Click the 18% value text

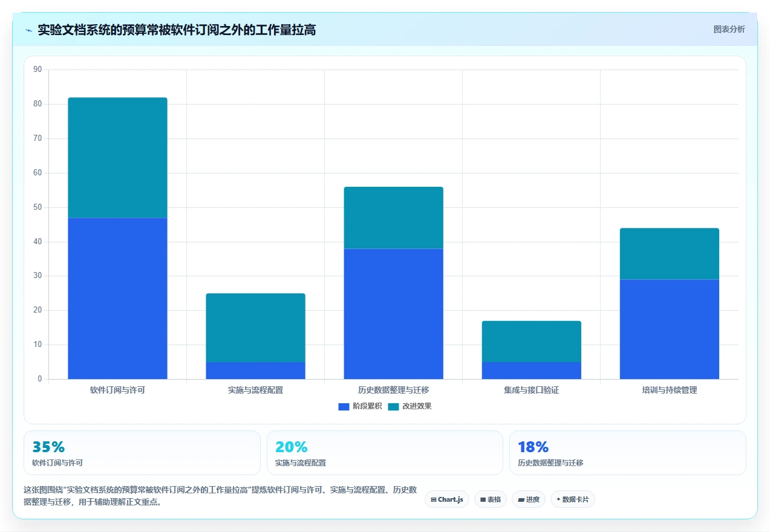(x=533, y=447)
